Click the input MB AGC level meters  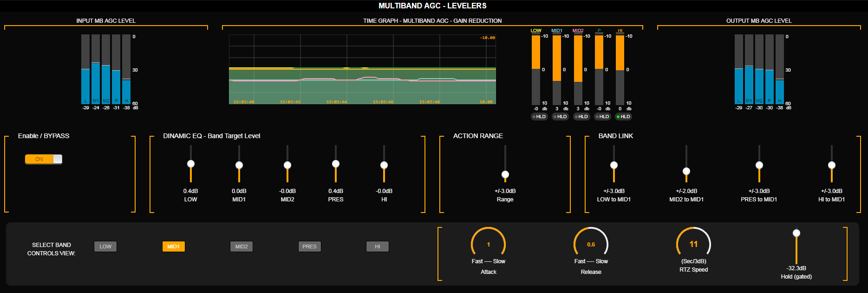(x=106, y=69)
